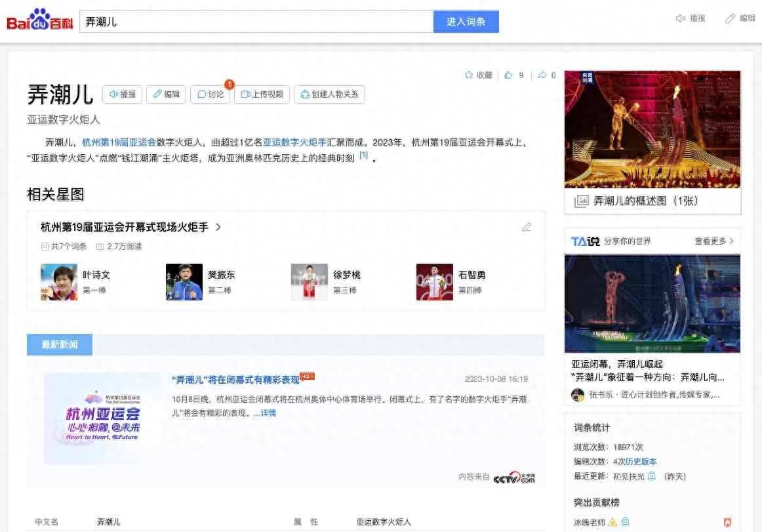Switch to the 最新新闻 tab

tap(58, 344)
